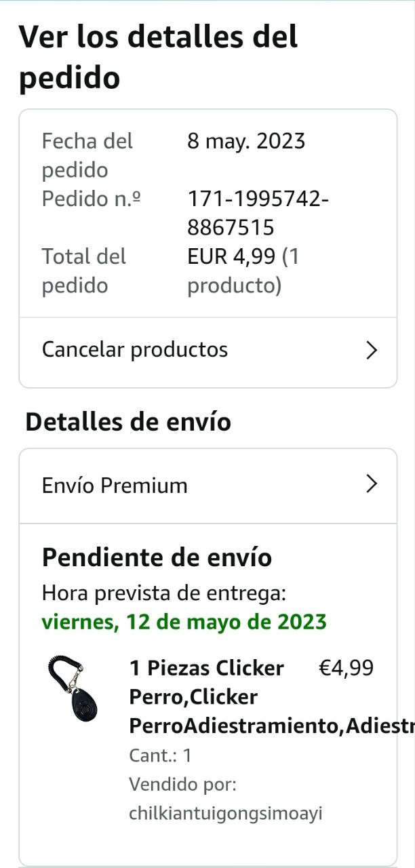Click the Pendiente de envío status heading
The height and width of the screenshot is (868, 415).
[157, 557]
